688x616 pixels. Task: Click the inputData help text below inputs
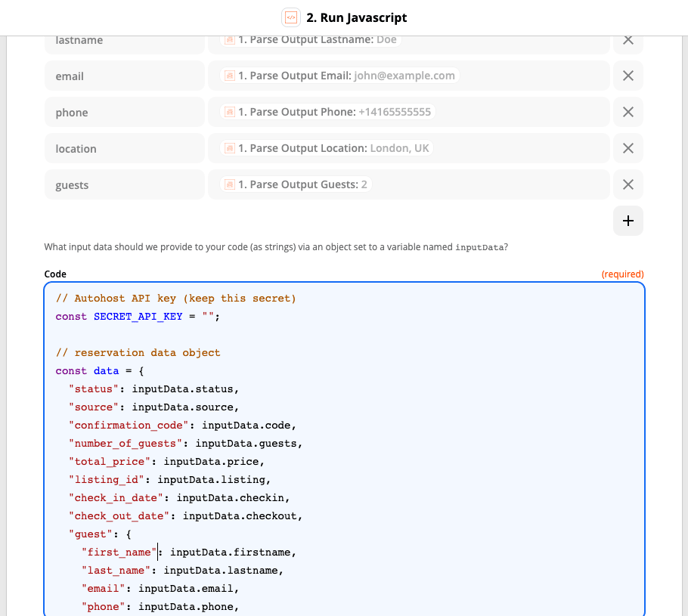point(276,247)
